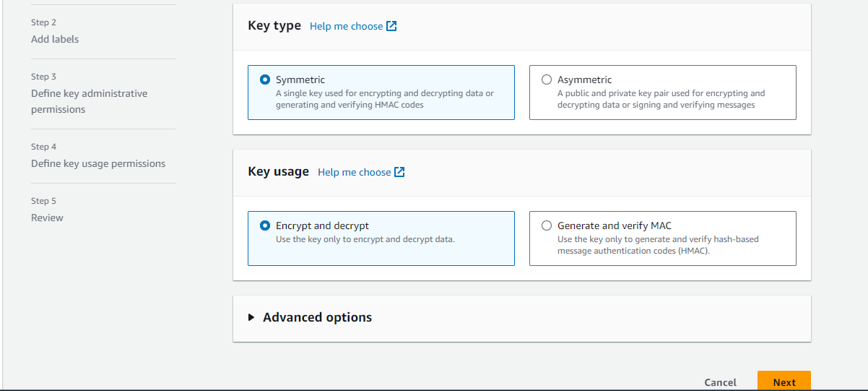Go to Define key usage permissions step
Screen dimensions: 868x391
coord(98,163)
